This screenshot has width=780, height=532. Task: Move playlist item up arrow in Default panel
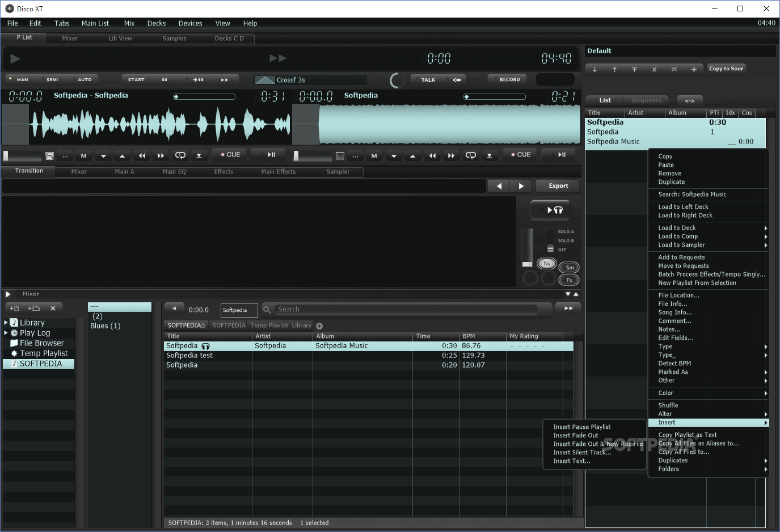[x=614, y=69]
